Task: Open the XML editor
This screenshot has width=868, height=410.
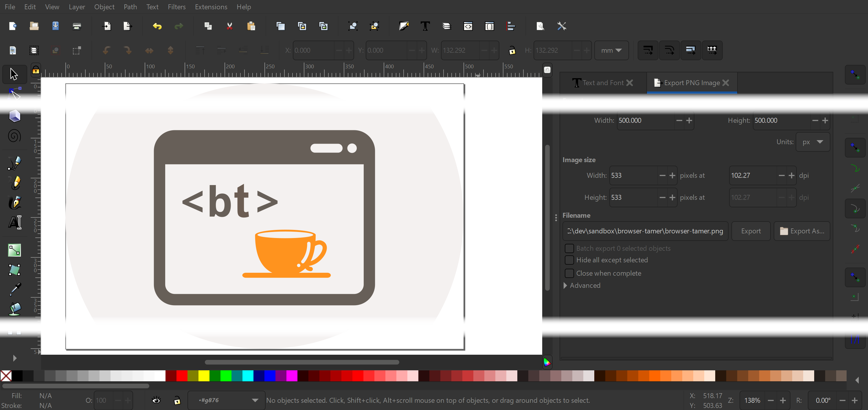Action: pyautogui.click(x=468, y=26)
